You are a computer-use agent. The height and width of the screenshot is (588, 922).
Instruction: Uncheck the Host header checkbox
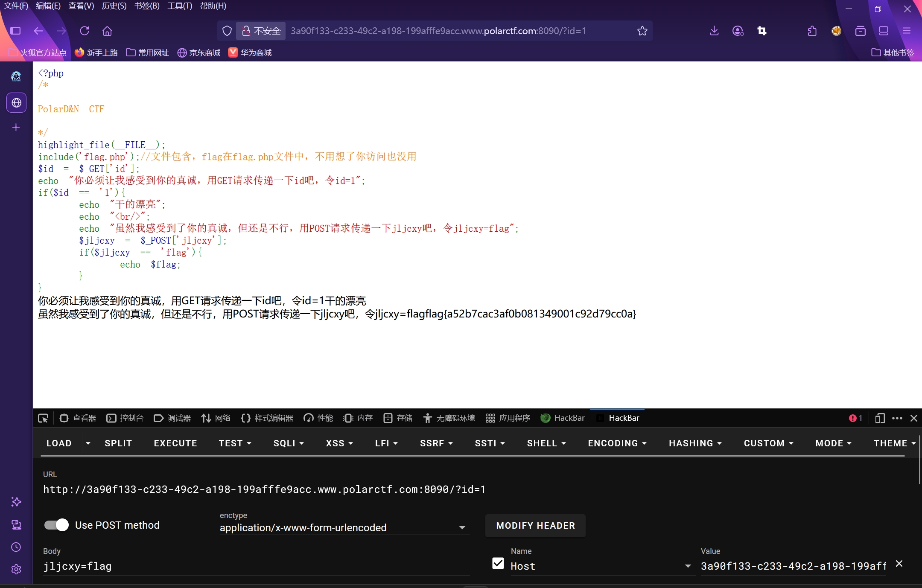point(498,564)
